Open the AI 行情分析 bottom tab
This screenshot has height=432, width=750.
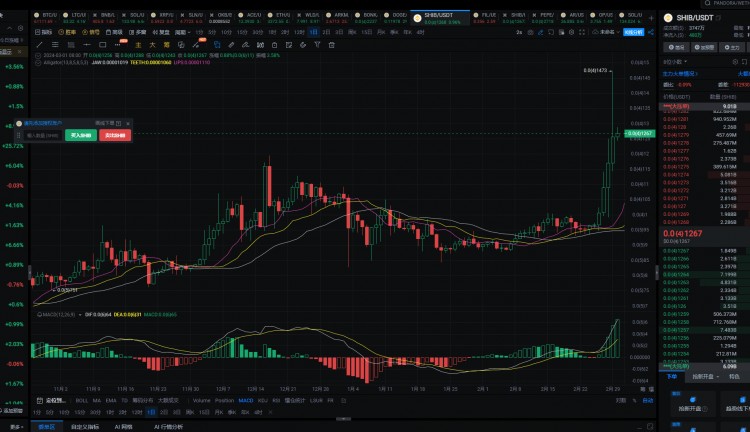click(168, 427)
